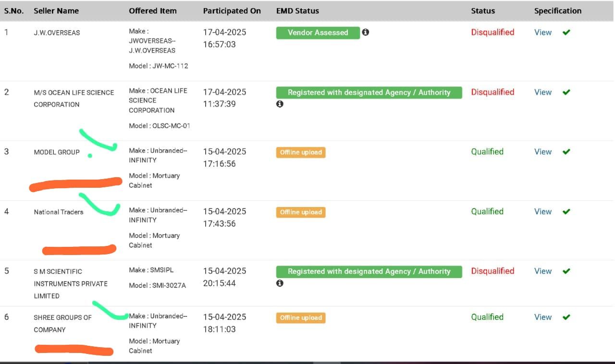Open View specification for MODEL GROUP

(x=543, y=152)
